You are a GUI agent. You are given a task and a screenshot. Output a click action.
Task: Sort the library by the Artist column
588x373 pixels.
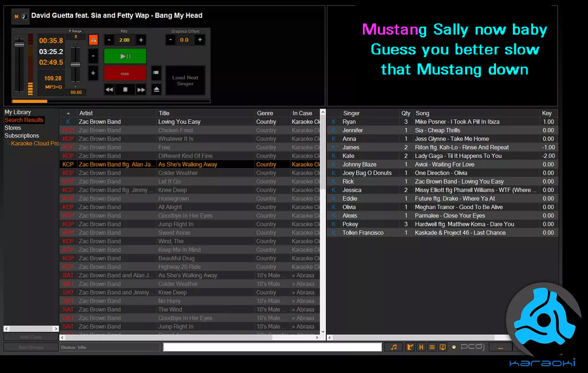click(116, 113)
